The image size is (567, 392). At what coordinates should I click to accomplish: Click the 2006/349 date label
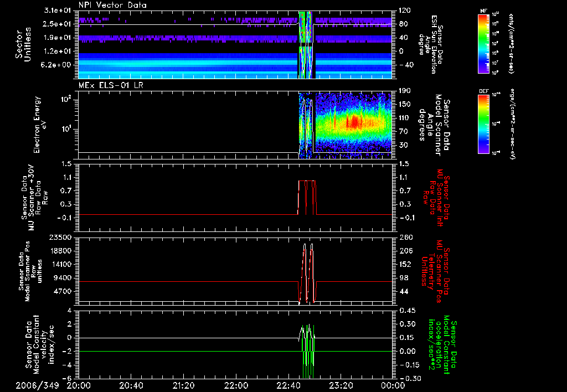pyautogui.click(x=37, y=385)
